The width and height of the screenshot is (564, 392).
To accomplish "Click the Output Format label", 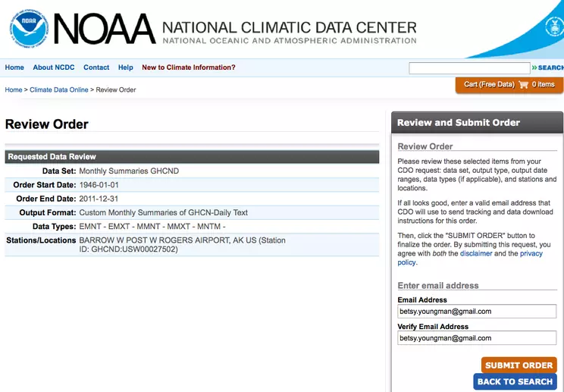I will pyautogui.click(x=48, y=213).
